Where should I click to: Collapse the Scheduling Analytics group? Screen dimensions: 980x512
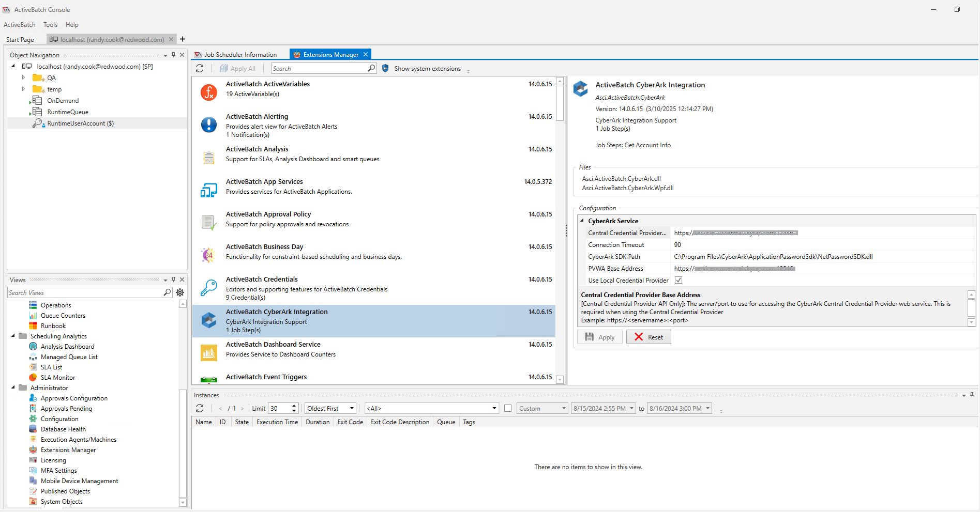coord(13,336)
